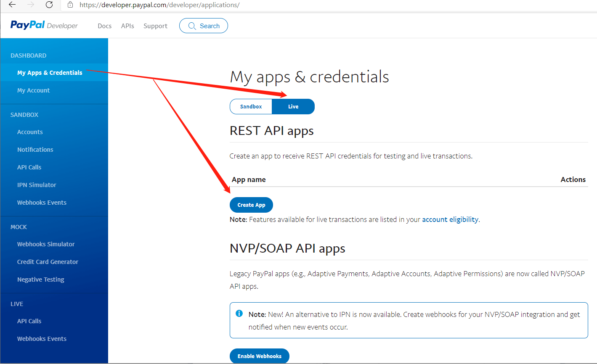Viewport: 597px width, 364px height.
Task: Click the SANDBOX section header
Action: pyautogui.click(x=24, y=115)
